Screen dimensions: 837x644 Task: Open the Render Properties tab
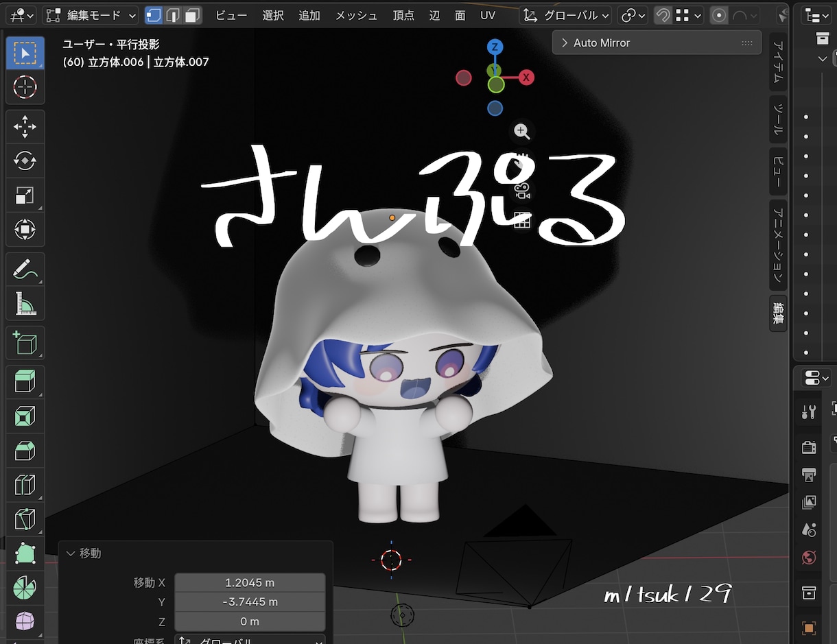(809, 447)
